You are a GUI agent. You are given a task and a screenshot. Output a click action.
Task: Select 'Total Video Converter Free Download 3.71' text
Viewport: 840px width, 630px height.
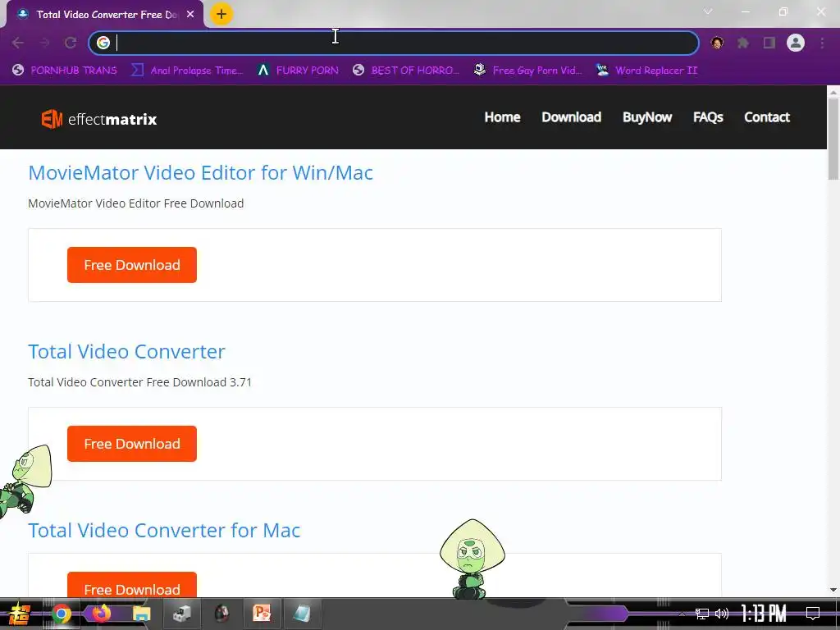[139, 382]
